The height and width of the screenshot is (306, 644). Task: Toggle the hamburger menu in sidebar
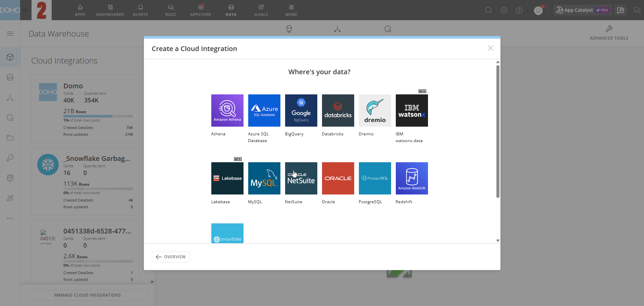click(10, 34)
